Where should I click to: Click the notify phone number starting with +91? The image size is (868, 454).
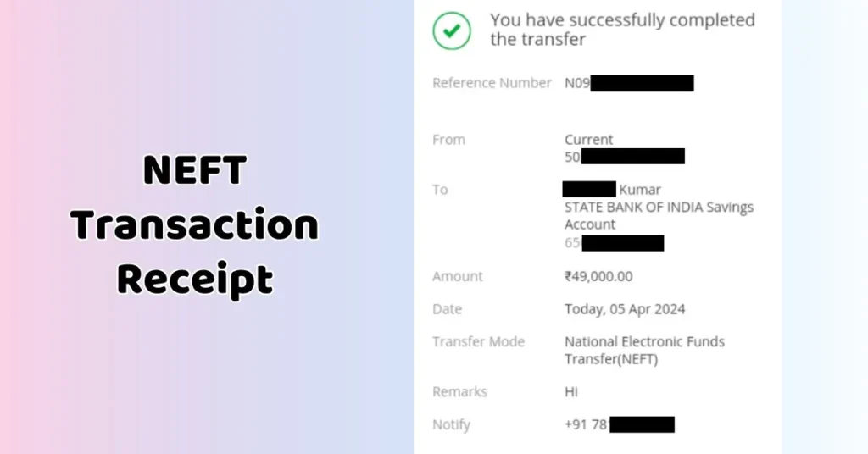pos(619,424)
